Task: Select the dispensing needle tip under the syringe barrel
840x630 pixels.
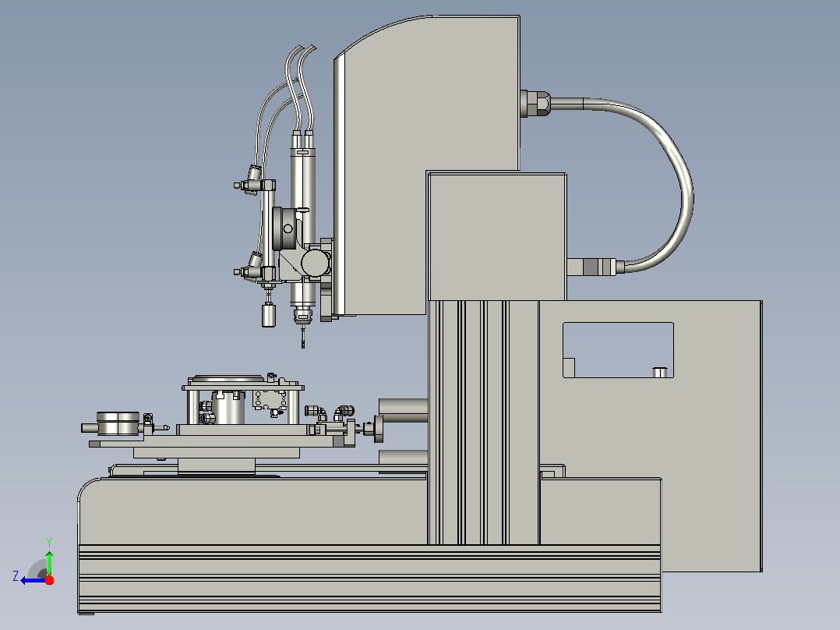Action: pyautogui.click(x=302, y=336)
